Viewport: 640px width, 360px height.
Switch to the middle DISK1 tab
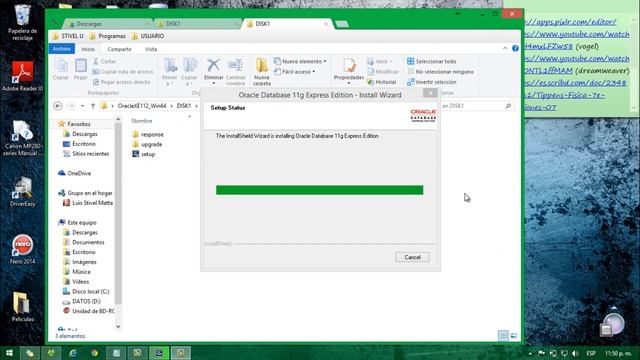tap(197, 24)
